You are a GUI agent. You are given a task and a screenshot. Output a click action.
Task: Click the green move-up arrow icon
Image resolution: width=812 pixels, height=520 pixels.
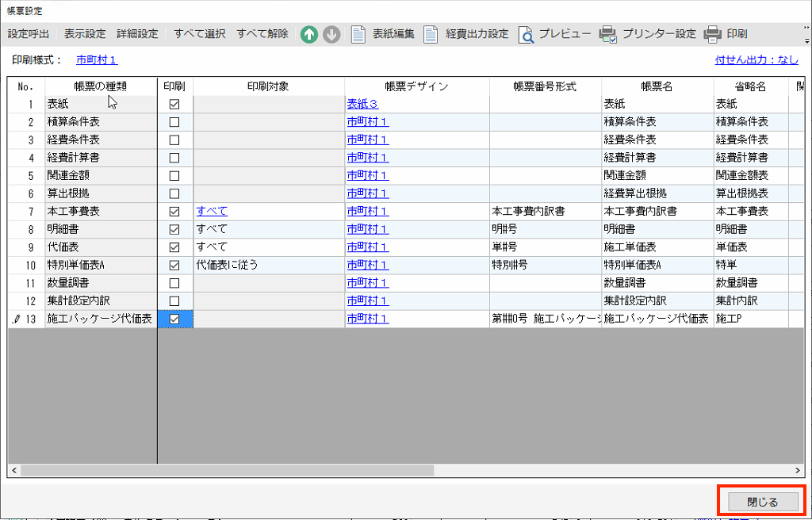(309, 35)
